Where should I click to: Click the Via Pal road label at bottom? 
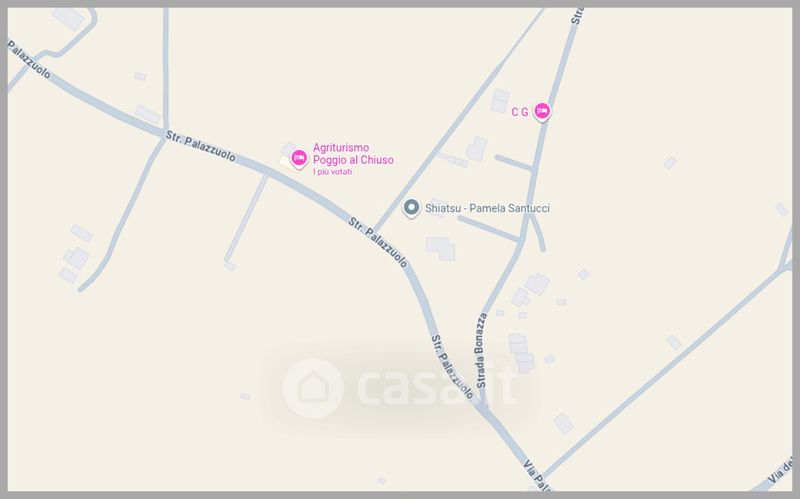536,476
